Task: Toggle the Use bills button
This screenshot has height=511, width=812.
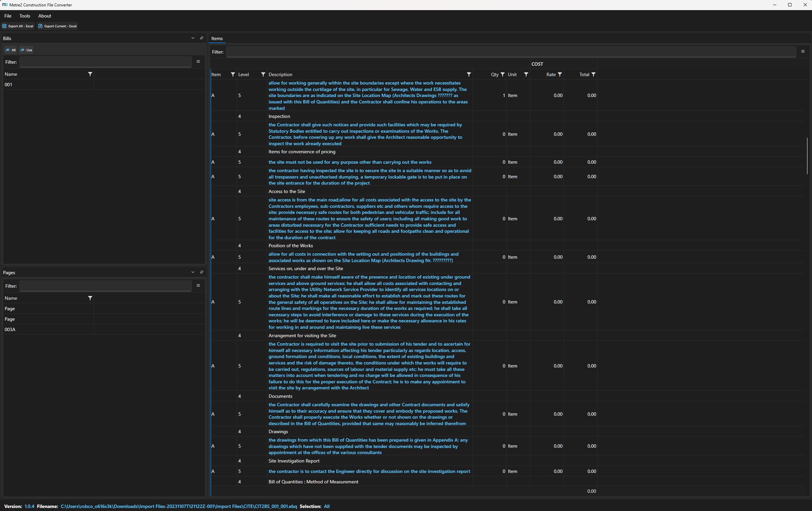Action: 26,50
